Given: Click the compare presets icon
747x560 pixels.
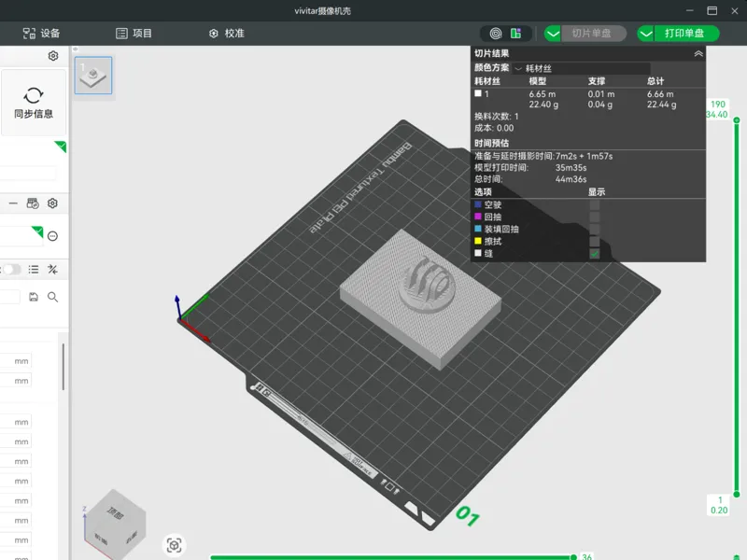Looking at the screenshot, I should [52, 270].
